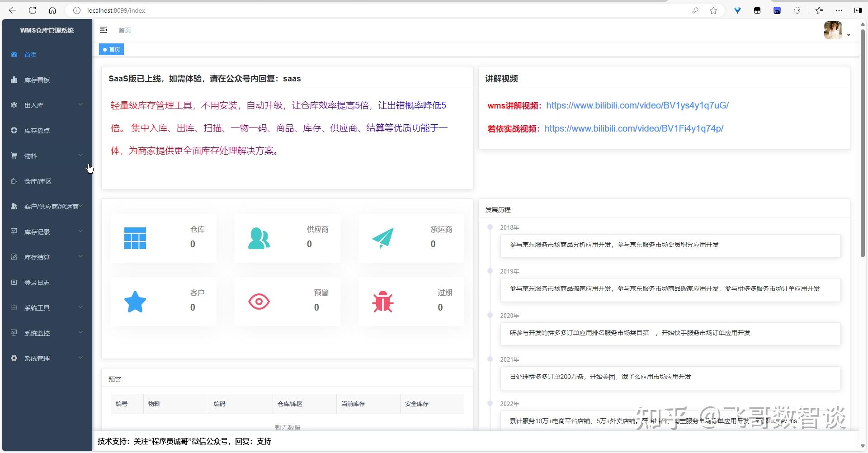Click the blue 仓库 grid icon
This screenshot has height=453, width=868.
point(135,238)
